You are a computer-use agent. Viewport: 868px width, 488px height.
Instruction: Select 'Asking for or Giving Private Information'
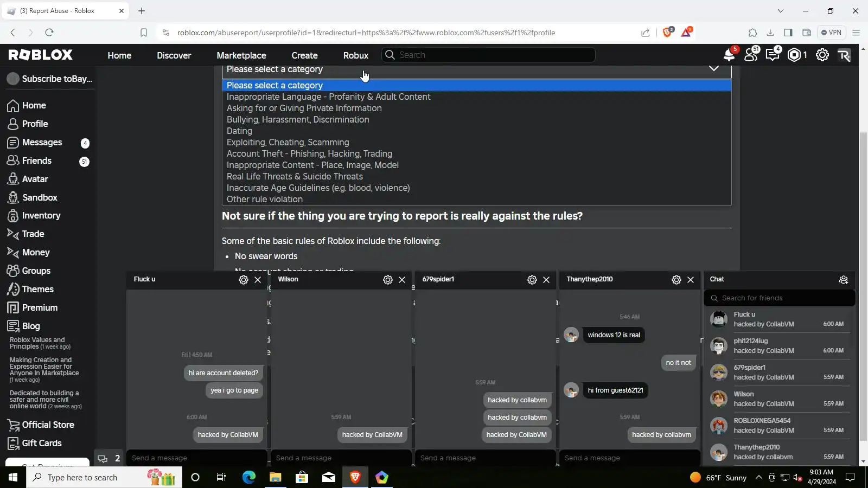[x=476, y=108]
